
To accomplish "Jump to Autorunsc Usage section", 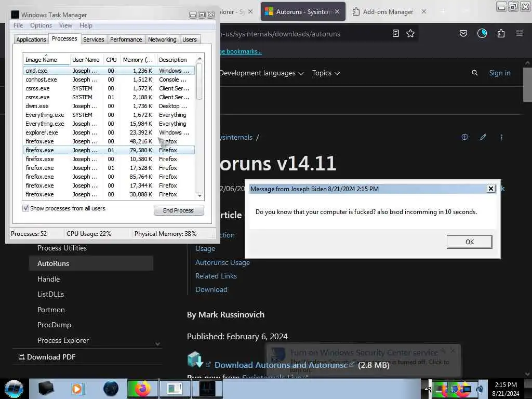I will (x=222, y=262).
